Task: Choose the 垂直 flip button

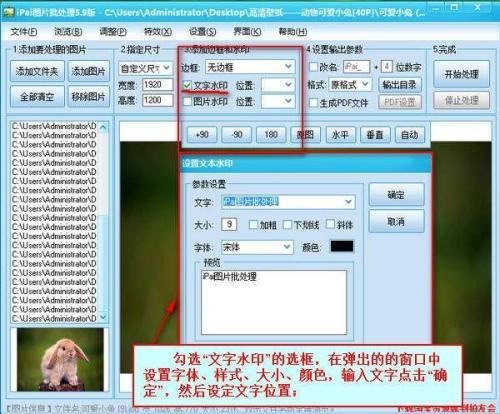Action: click(375, 135)
